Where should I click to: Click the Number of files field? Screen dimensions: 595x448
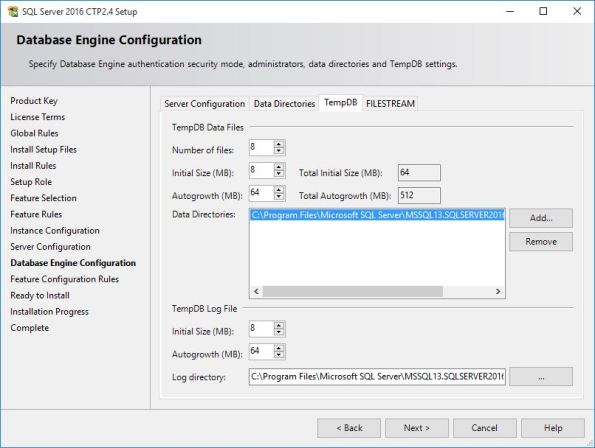click(x=261, y=147)
